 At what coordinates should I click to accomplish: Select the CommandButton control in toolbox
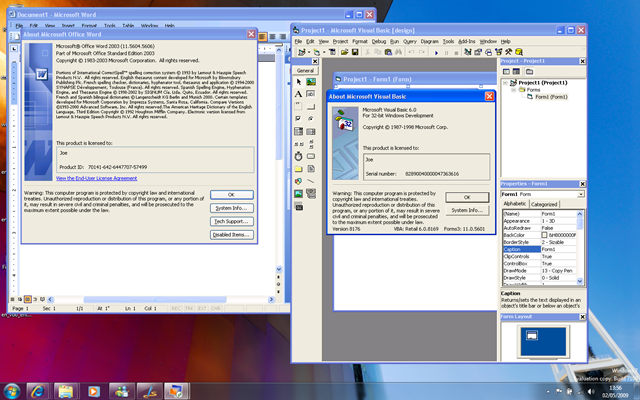point(311,107)
